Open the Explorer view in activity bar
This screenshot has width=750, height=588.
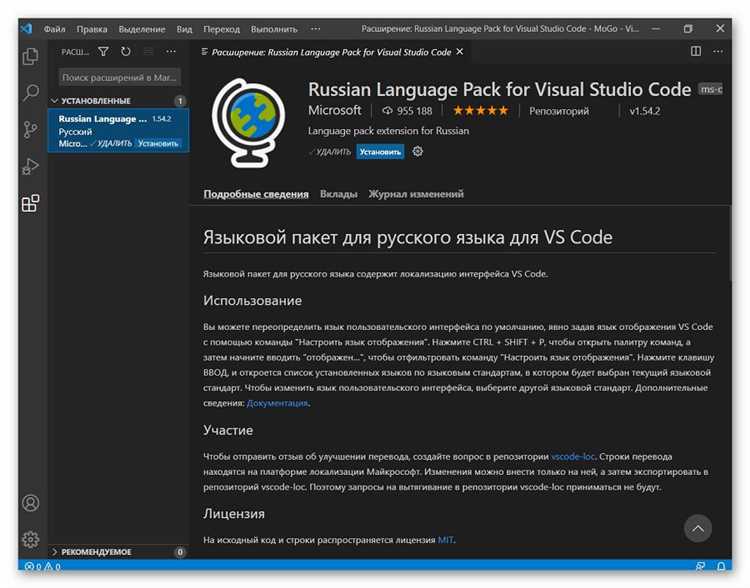tap(31, 56)
